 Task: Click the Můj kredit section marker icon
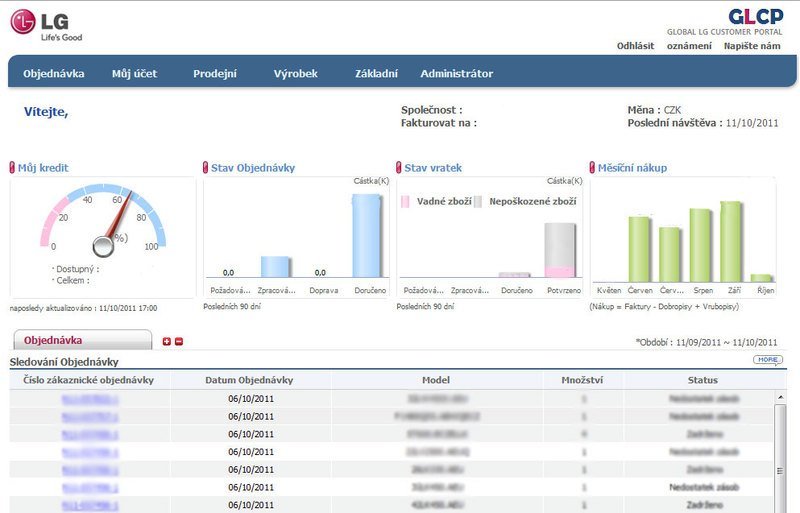coord(13,168)
